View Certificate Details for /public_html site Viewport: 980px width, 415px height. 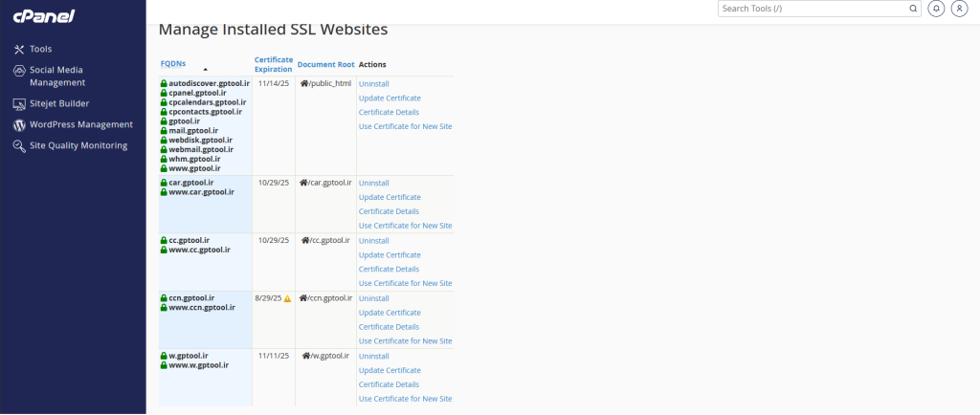389,112
